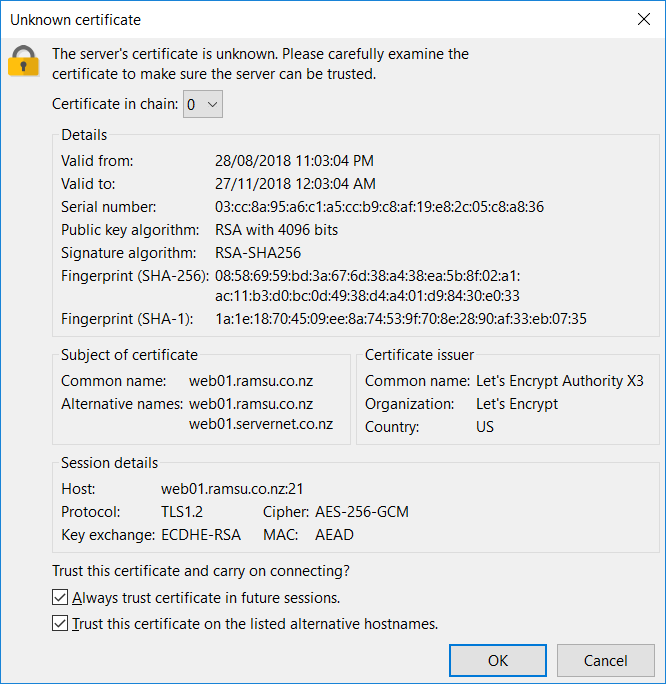Toggle Always trust certificate in future sessions
667x684 pixels.
pos(60,597)
